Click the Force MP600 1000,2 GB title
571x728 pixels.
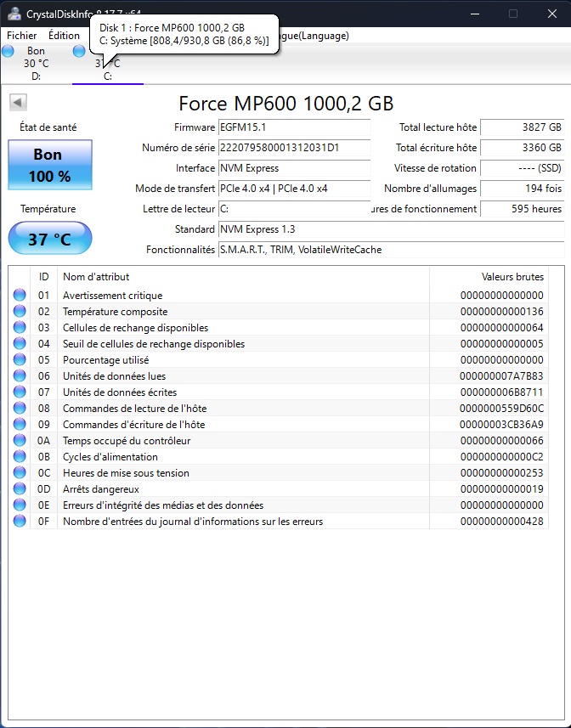pos(286,103)
